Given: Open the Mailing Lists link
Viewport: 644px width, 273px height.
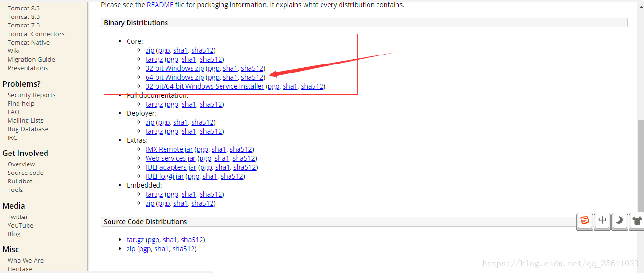Looking at the screenshot, I should click(26, 120).
